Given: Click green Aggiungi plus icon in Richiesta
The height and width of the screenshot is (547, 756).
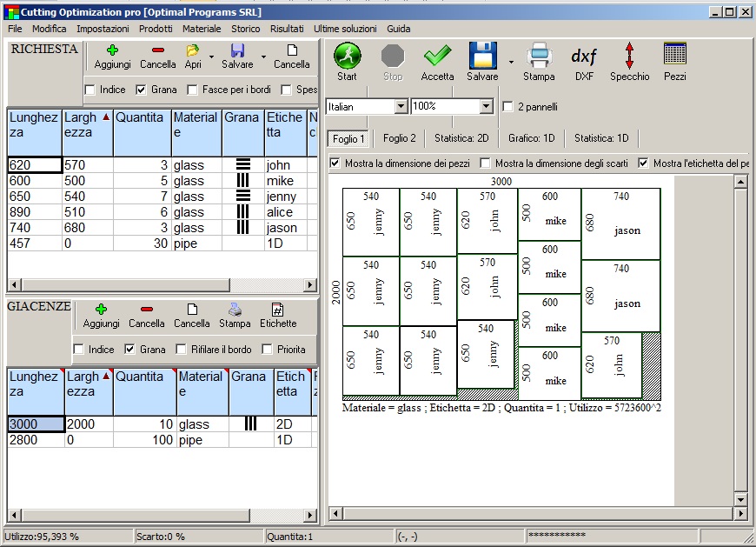Looking at the screenshot, I should pyautogui.click(x=112, y=51).
